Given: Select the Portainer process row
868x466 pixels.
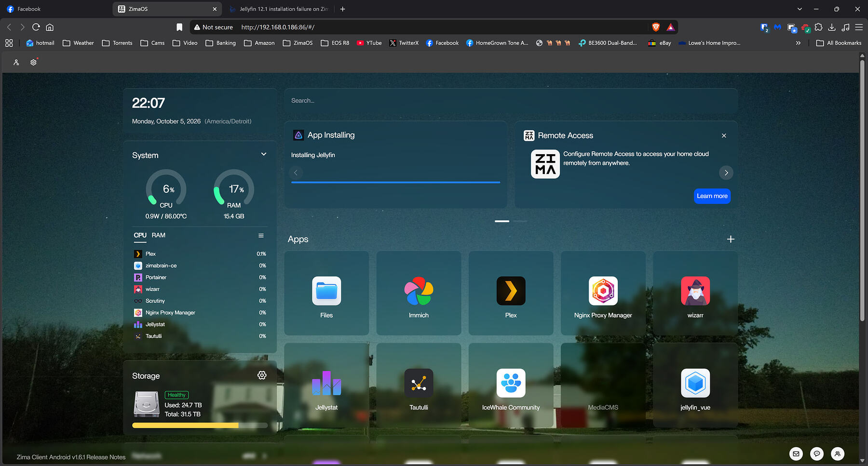Looking at the screenshot, I should [200, 278].
